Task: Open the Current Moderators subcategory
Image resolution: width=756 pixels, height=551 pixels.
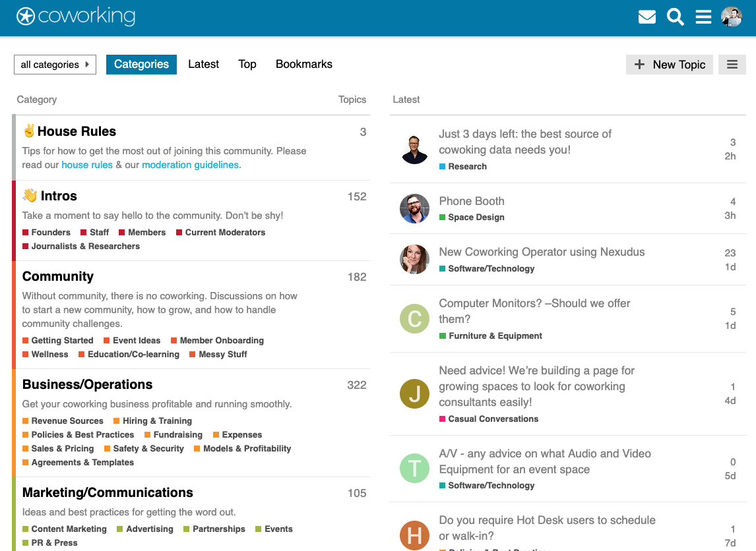Action: click(221, 232)
